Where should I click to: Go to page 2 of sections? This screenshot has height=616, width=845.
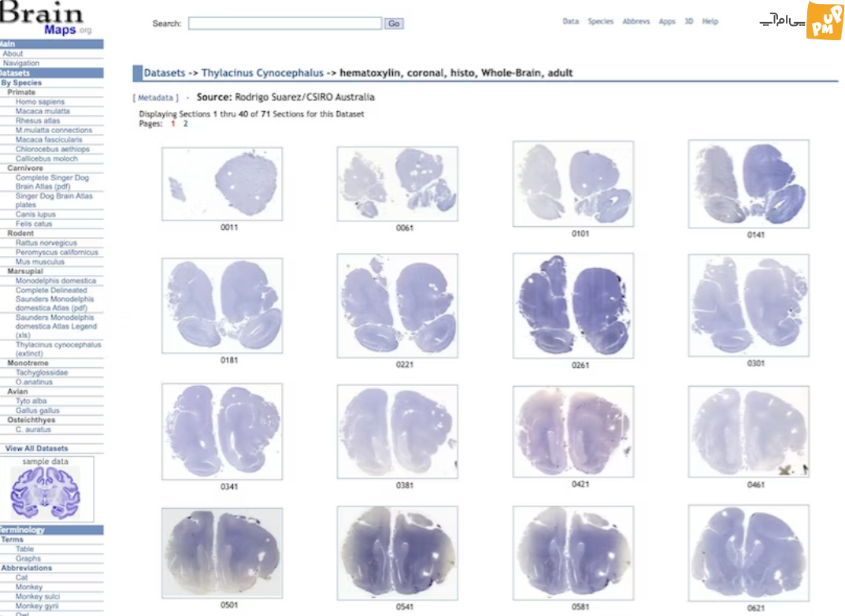pos(186,124)
